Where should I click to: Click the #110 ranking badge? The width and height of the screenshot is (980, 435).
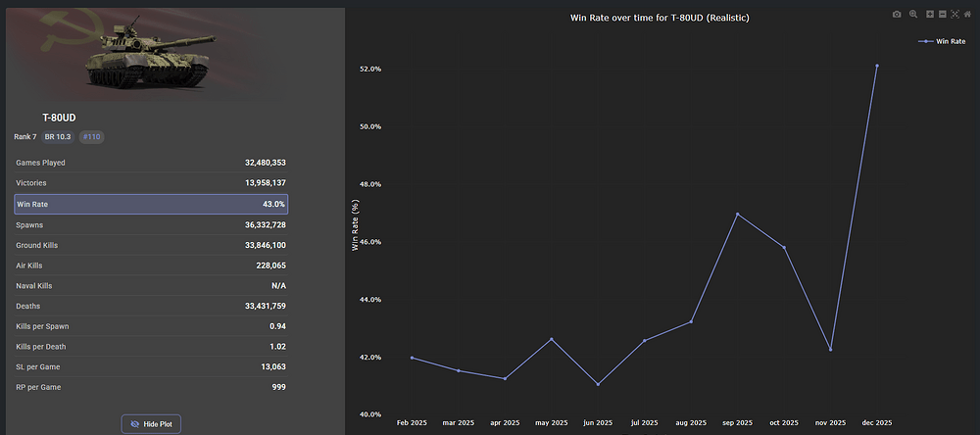(91, 137)
